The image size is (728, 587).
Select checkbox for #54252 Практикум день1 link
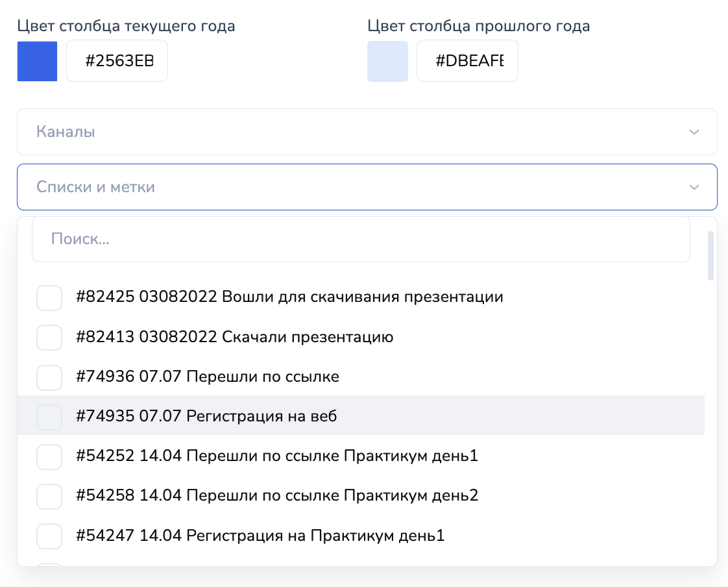point(49,456)
